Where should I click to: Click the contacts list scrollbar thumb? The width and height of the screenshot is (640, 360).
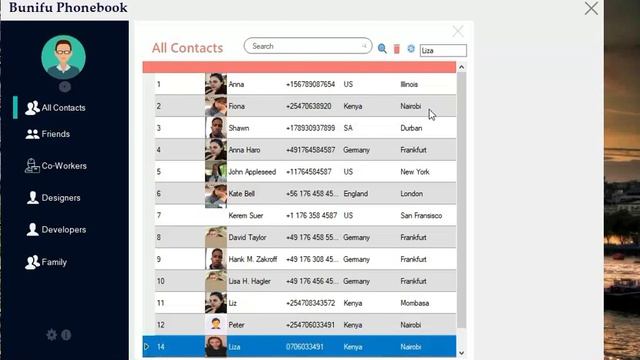(x=461, y=200)
